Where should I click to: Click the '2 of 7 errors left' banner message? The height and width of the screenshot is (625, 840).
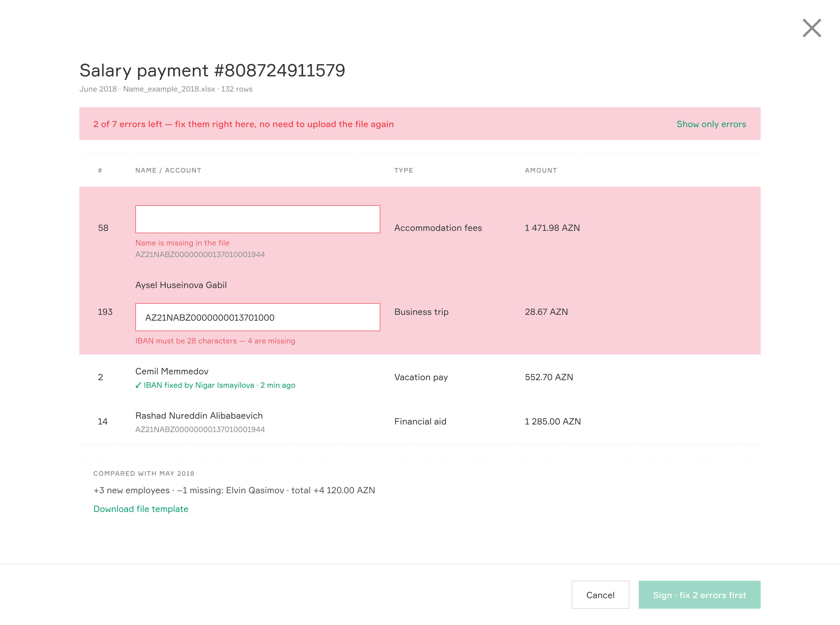[x=244, y=124]
